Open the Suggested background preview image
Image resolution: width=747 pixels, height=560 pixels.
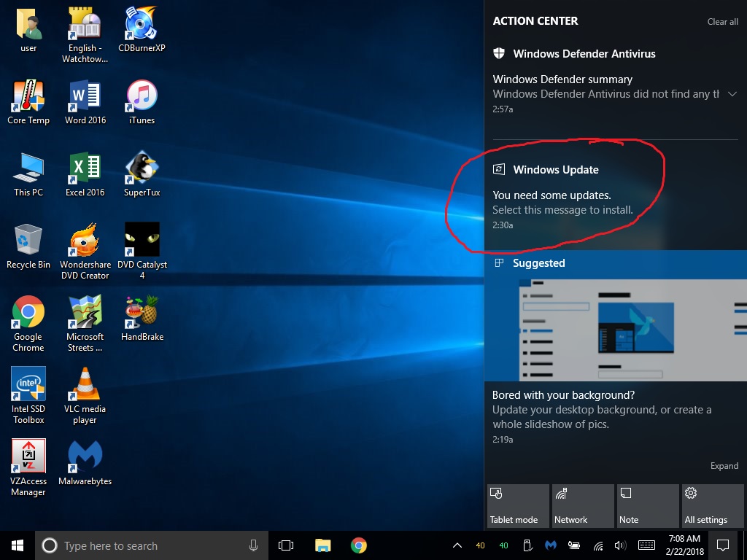coord(616,330)
